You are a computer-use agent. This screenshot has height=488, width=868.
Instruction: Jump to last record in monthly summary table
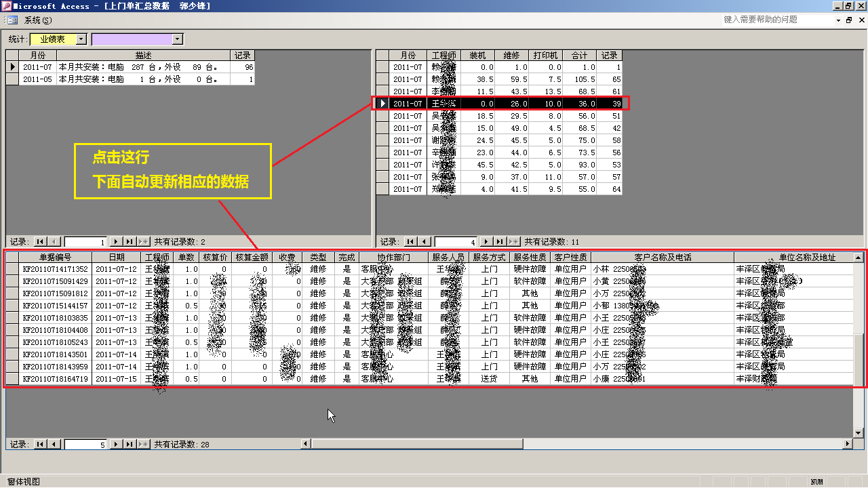click(130, 242)
